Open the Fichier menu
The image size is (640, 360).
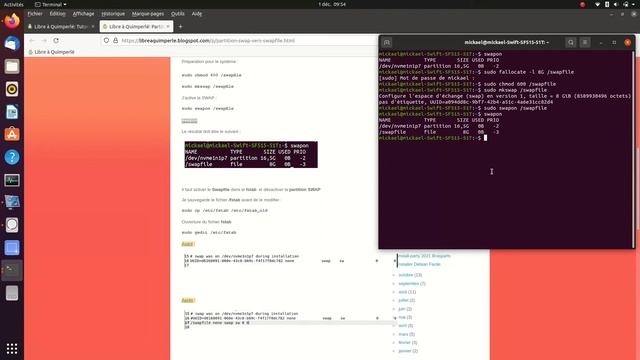coord(35,13)
